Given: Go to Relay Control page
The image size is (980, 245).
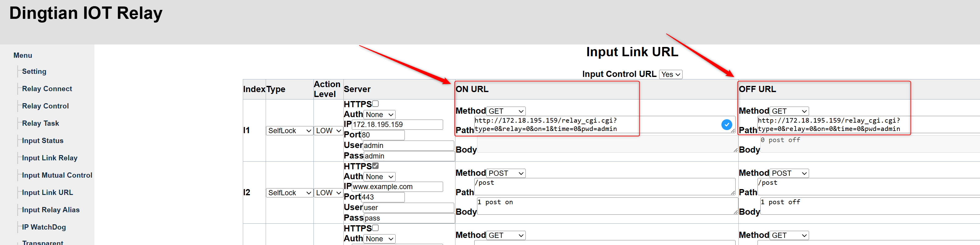Looking at the screenshot, I should point(45,106).
